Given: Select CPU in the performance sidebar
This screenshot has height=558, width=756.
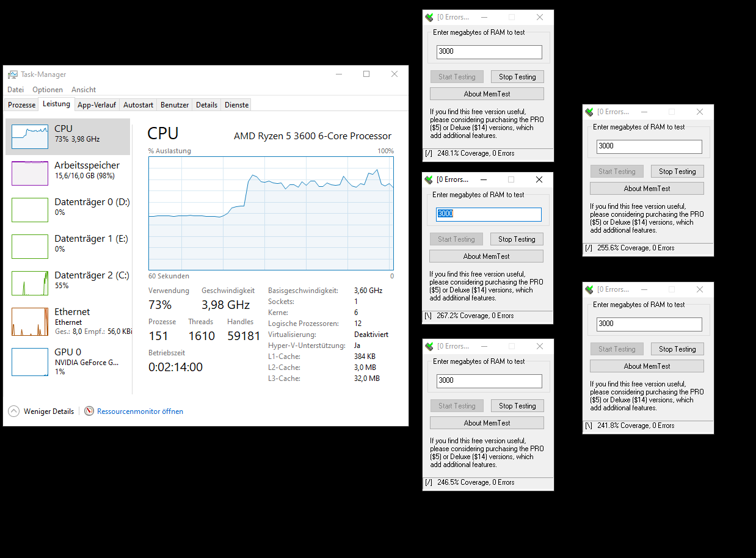Looking at the screenshot, I should coord(68,137).
